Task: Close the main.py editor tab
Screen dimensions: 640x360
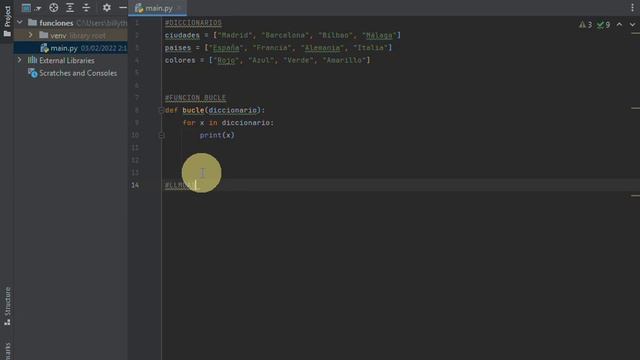Action: (x=179, y=8)
